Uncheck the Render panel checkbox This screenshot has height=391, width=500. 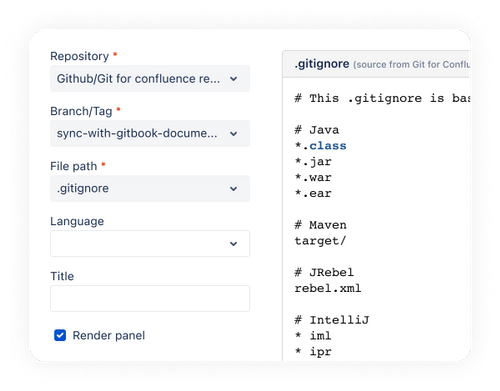pyautogui.click(x=60, y=335)
